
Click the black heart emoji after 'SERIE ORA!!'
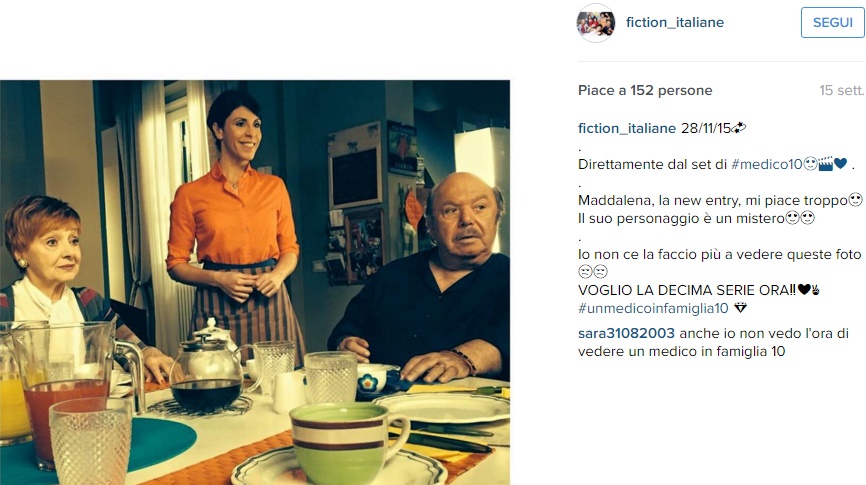804,289
